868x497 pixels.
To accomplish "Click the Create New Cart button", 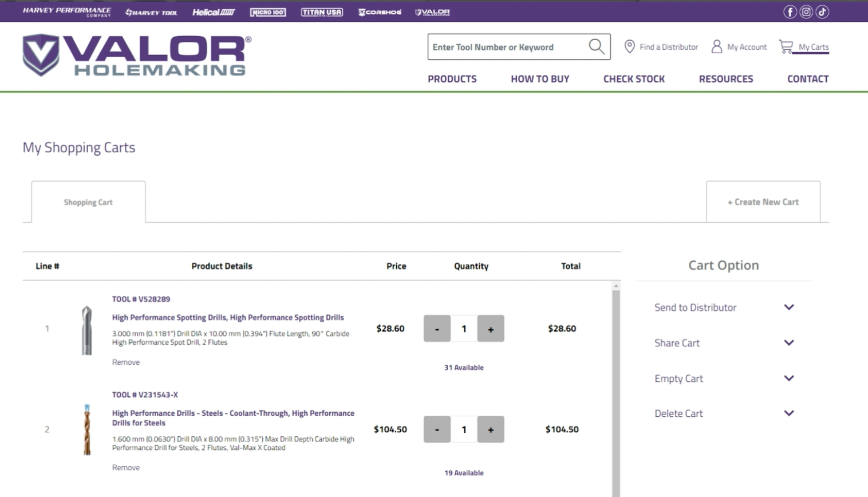I will [763, 202].
